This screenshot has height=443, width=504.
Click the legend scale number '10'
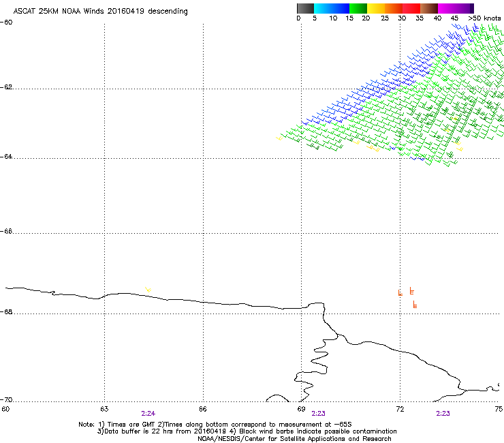point(333,18)
